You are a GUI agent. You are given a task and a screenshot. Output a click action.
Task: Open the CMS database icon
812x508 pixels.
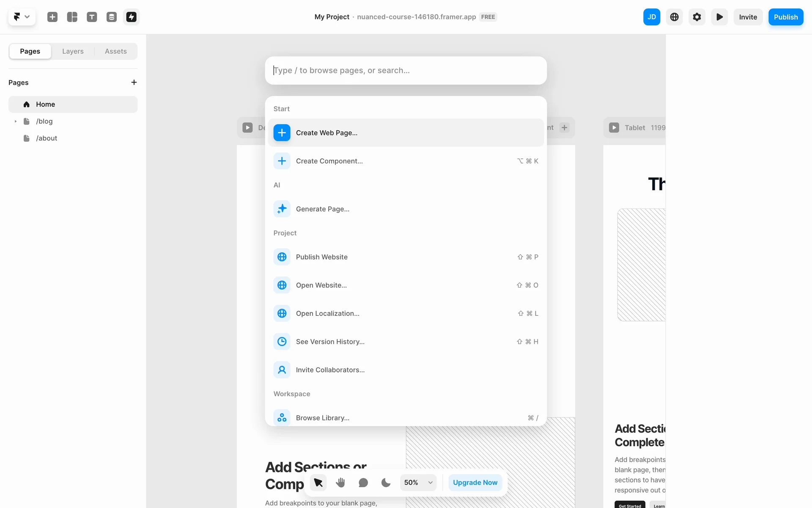112,17
